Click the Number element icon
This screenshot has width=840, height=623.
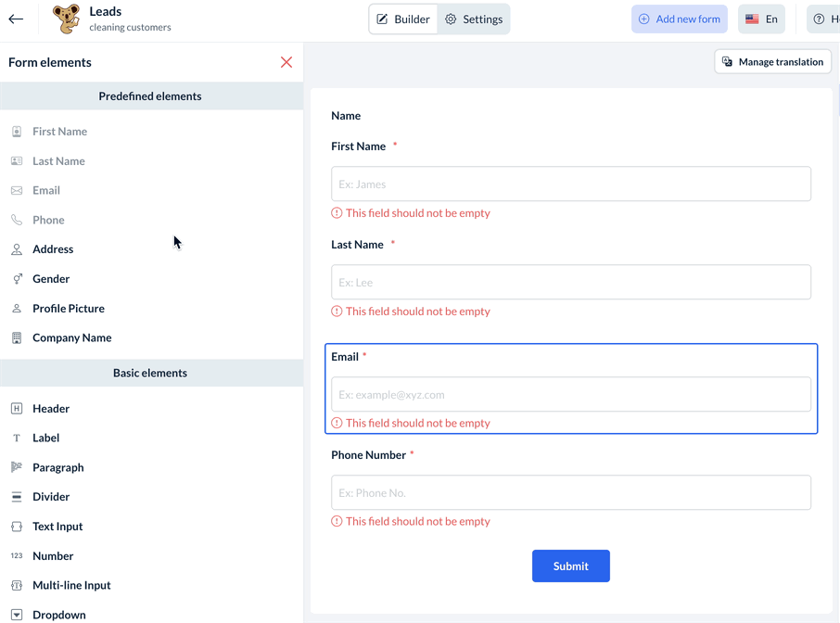17,556
